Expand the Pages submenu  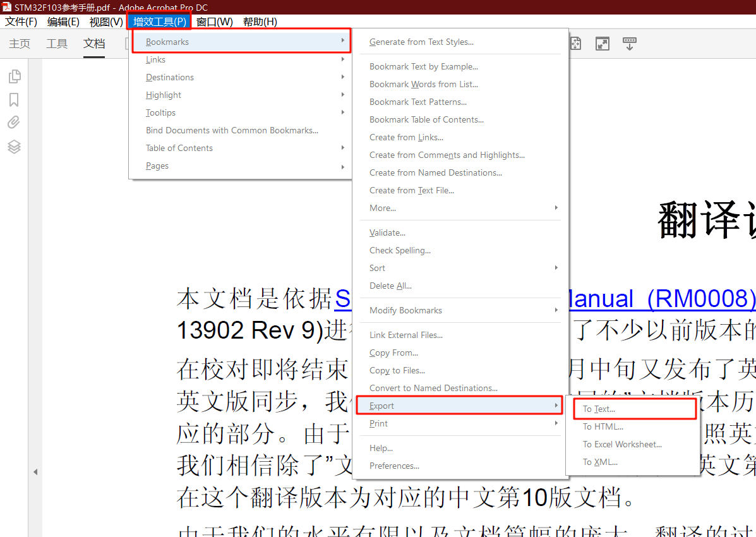(241, 166)
